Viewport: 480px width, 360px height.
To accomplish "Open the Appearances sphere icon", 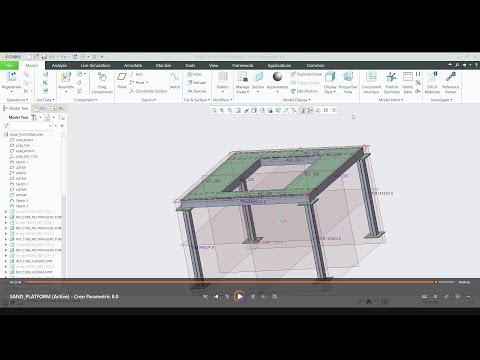I will pyautogui.click(x=277, y=77).
